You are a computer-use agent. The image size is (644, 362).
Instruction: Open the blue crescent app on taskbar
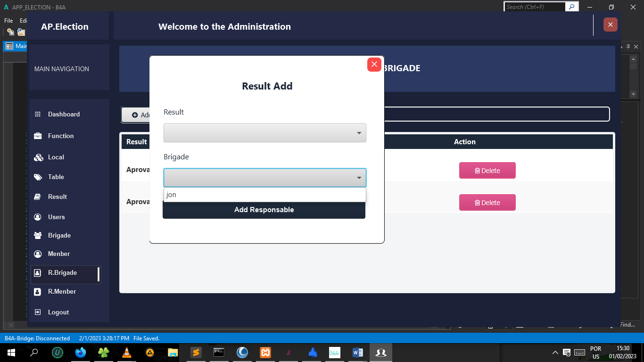(242, 353)
